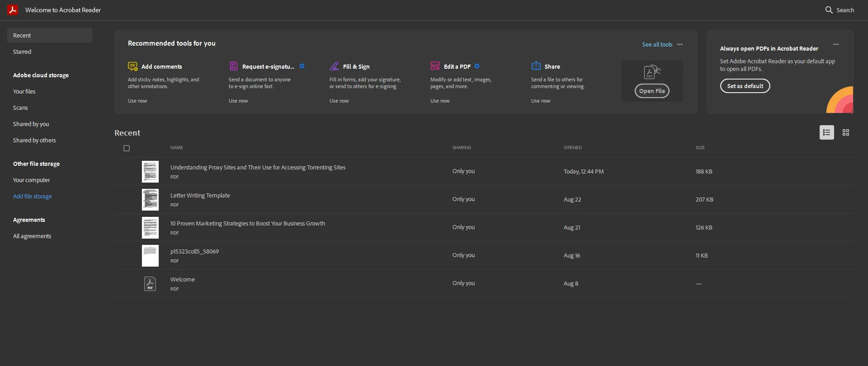Go to Your files
The height and width of the screenshot is (366, 868).
(x=24, y=91)
